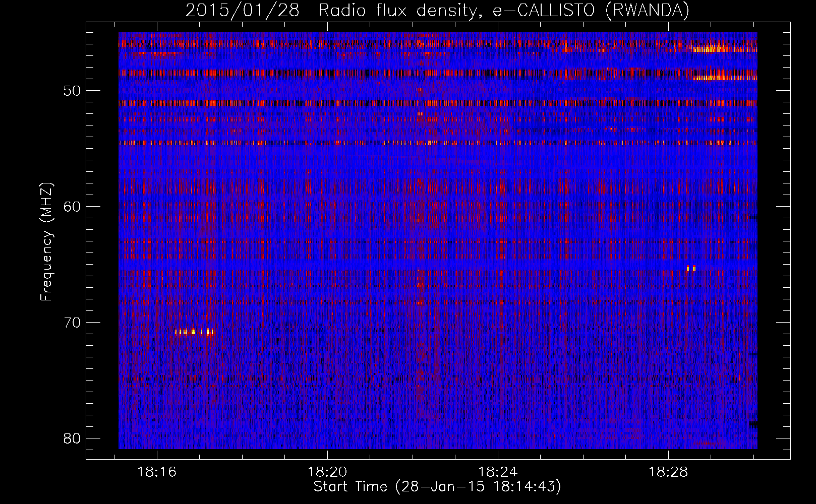Viewport: 816px width, 504px height.
Task: Click the plot title mentioning e-CALLISTO (RWANDA)
Action: 437,11
